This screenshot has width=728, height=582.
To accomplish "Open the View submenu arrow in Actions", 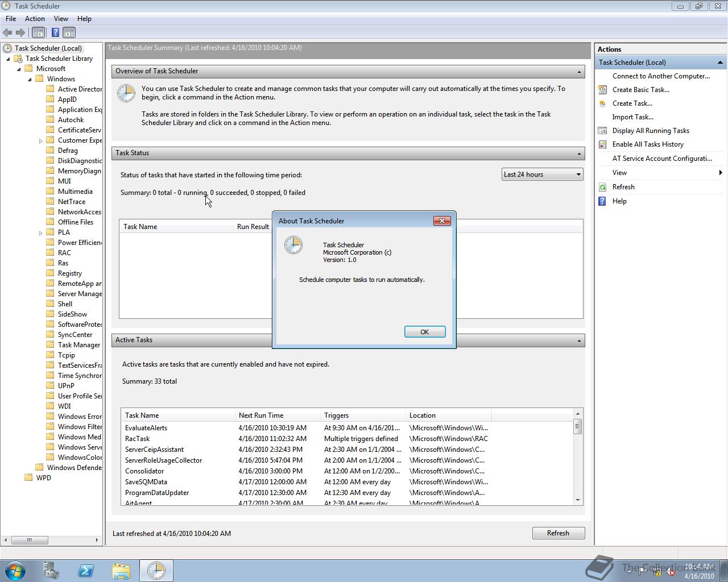I will (721, 173).
